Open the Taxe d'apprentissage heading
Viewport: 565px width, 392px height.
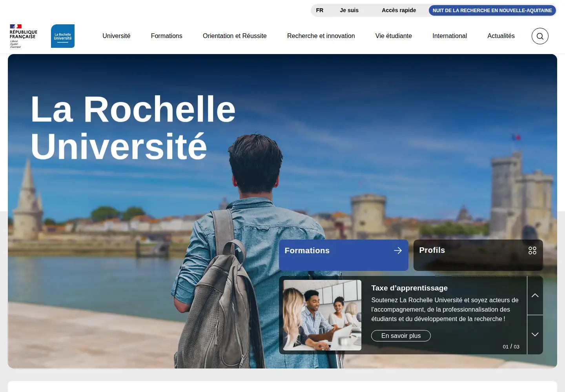pos(410,288)
